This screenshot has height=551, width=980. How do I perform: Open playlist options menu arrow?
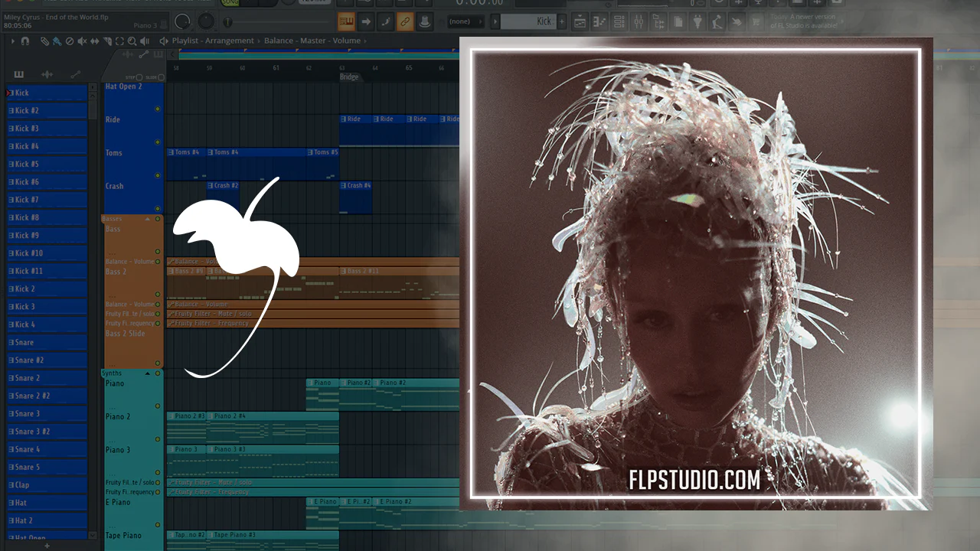[12, 41]
